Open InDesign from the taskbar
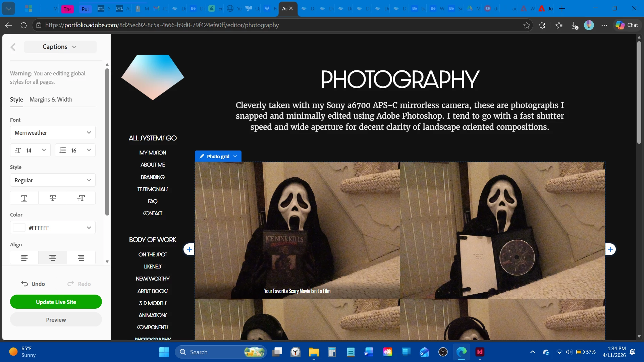 point(480,352)
